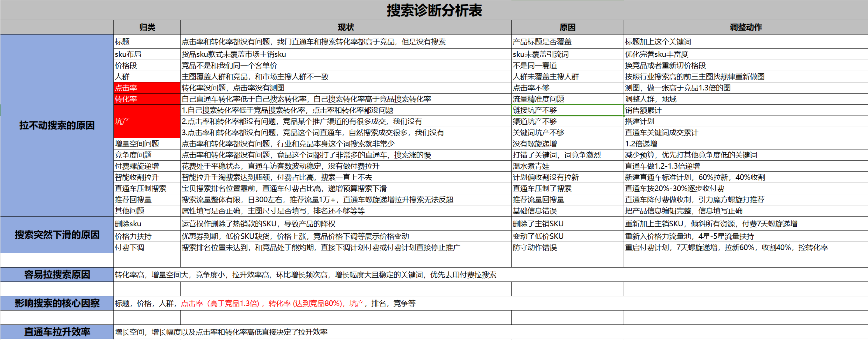Viewport: 868px width, 340px height.
Task: Click the 换竞品或者重新切价格段 cell
Action: pos(746,65)
